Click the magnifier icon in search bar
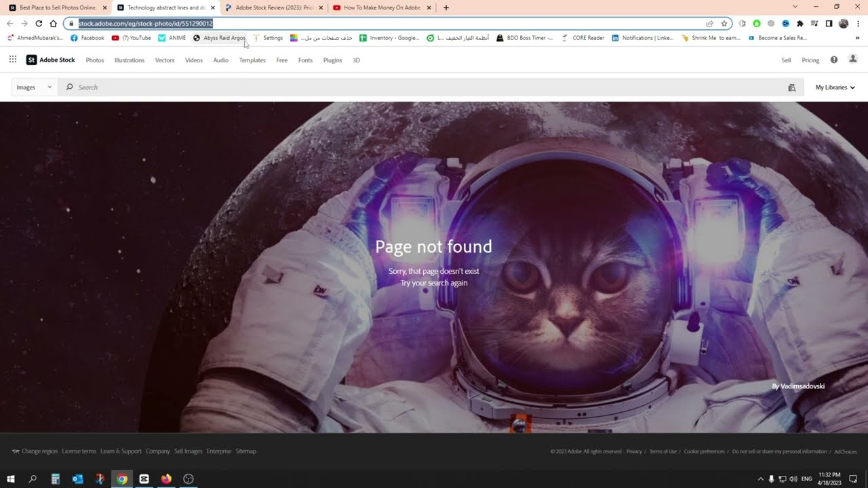Screen dimensions: 868x488 69,87
